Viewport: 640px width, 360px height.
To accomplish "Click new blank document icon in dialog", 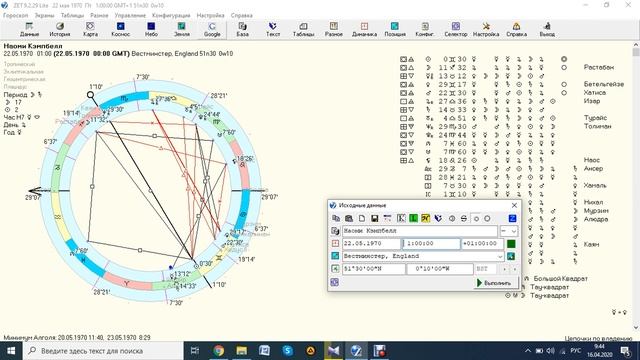I will tap(362, 218).
